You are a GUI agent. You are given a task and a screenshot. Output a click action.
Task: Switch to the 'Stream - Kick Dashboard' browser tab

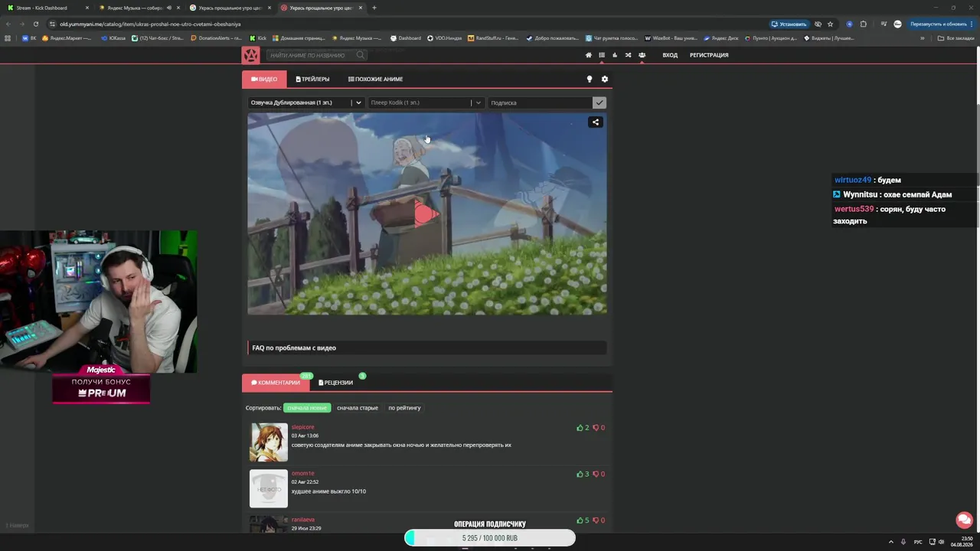pos(46,8)
